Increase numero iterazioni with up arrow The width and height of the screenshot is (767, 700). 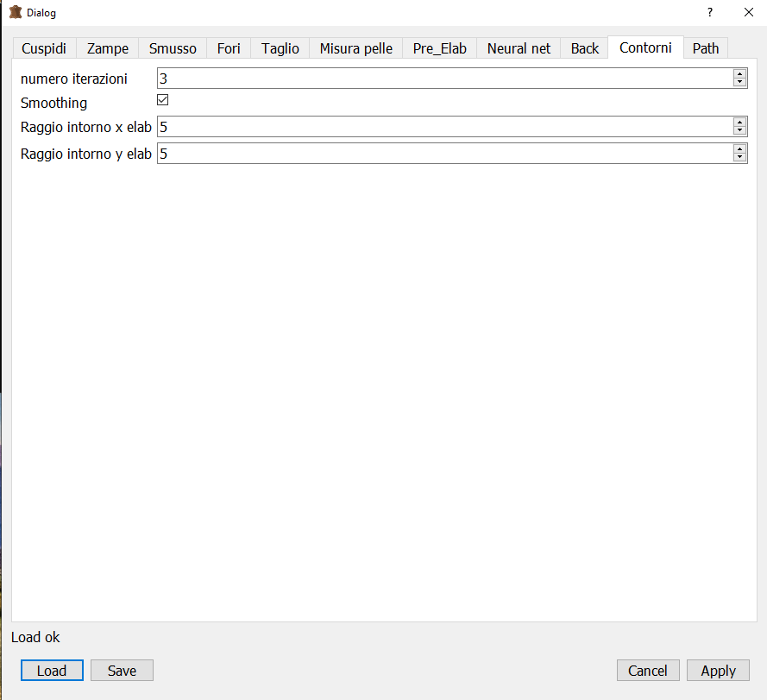pos(739,74)
